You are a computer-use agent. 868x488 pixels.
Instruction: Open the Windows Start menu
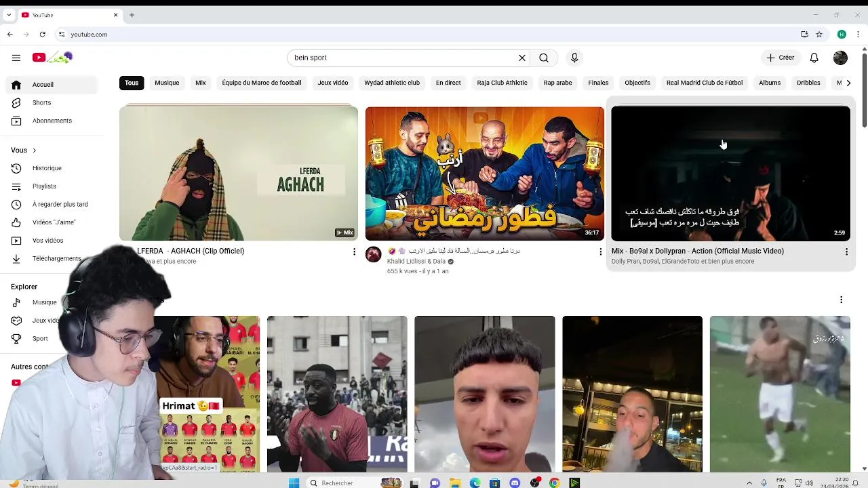point(294,483)
